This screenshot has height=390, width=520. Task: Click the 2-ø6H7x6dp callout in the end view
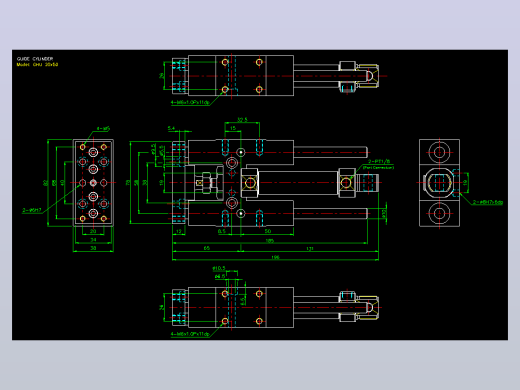(x=488, y=202)
